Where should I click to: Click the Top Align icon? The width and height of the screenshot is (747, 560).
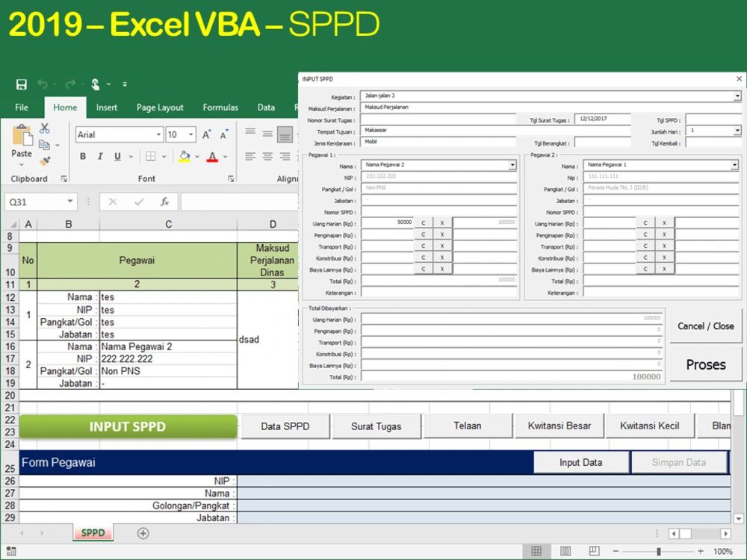click(250, 133)
